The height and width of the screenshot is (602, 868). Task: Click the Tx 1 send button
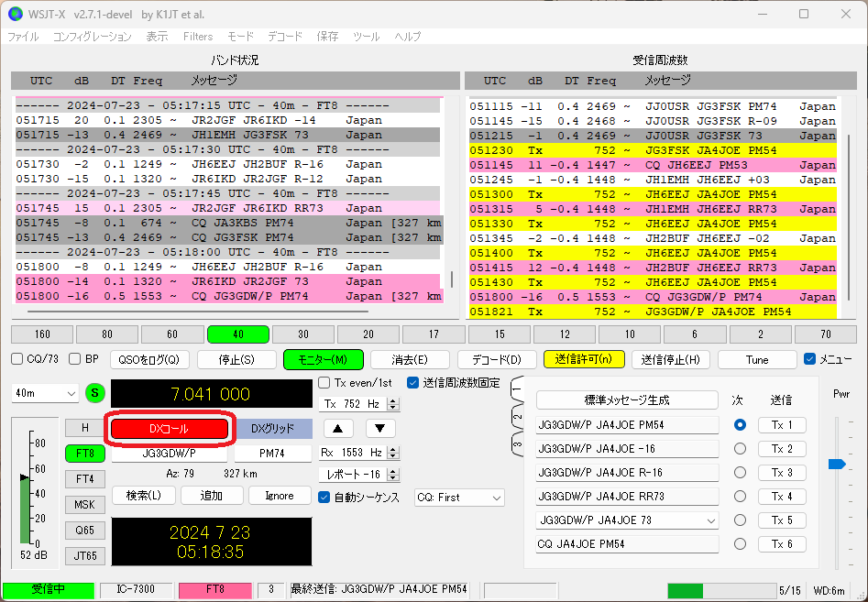[782, 425]
